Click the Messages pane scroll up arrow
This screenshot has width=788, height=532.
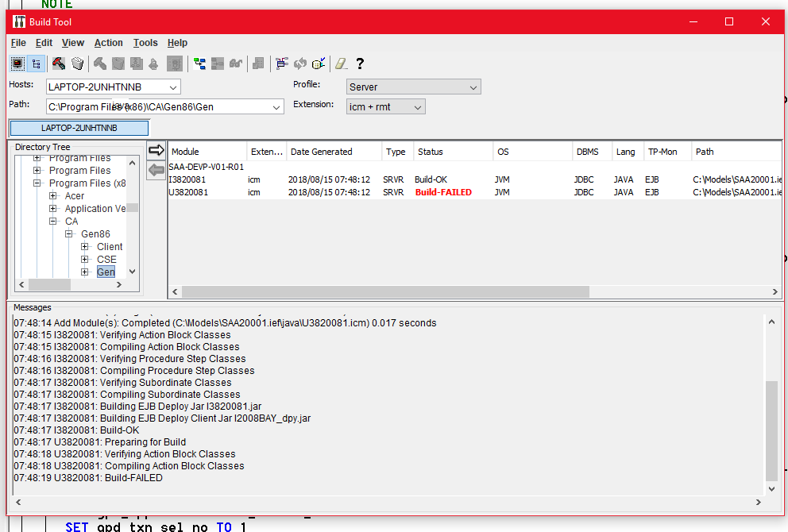(x=771, y=322)
